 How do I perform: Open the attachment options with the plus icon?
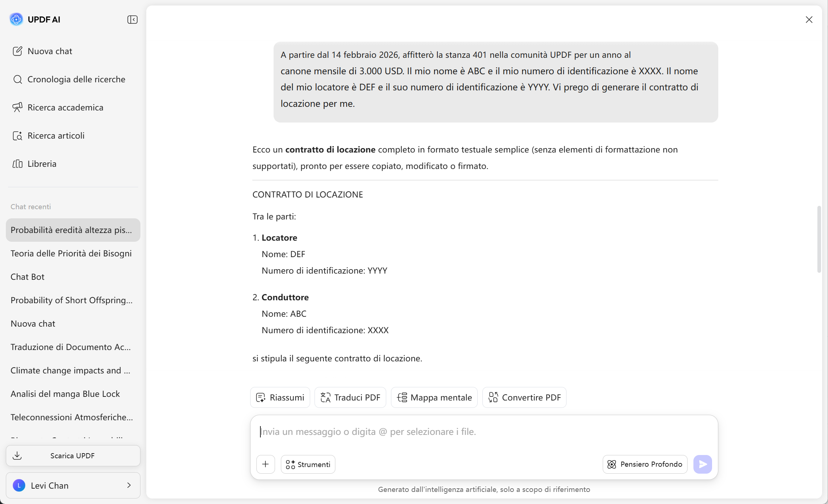click(x=265, y=464)
